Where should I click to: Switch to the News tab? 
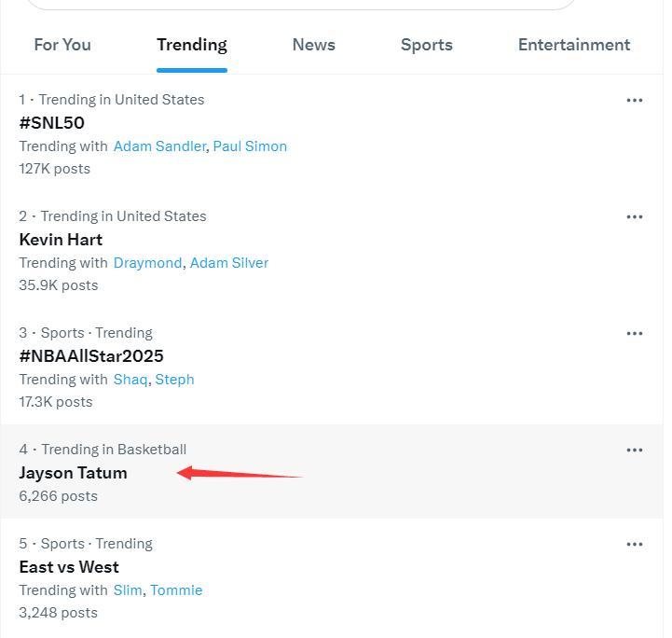(313, 45)
